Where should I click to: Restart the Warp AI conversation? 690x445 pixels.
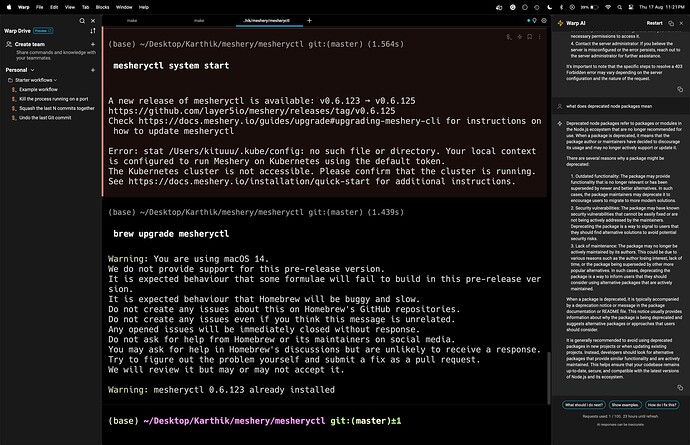[x=654, y=23]
